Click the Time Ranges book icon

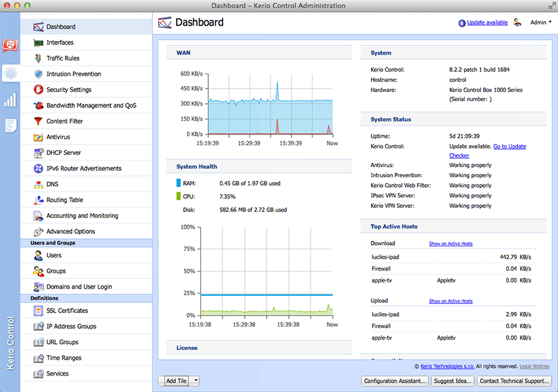[x=38, y=358]
